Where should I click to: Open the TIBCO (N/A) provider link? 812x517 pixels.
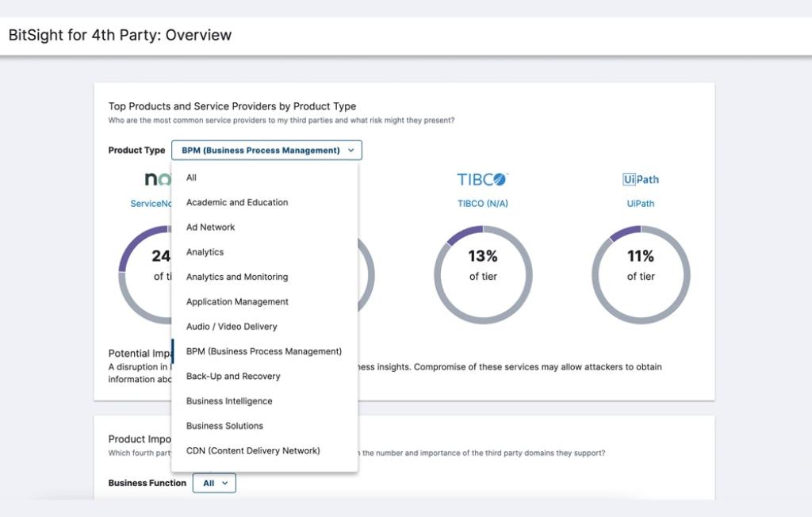[482, 204]
